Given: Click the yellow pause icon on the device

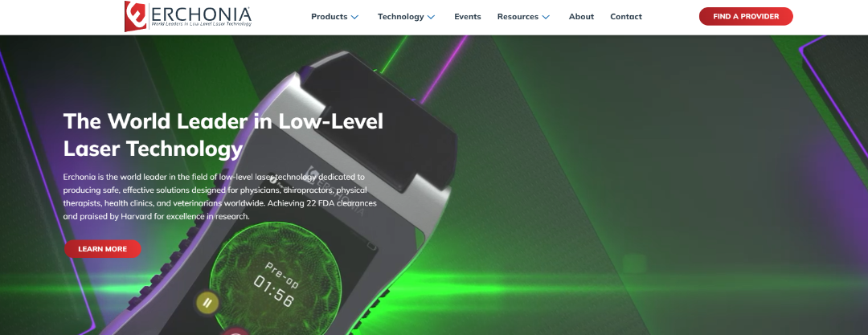Looking at the screenshot, I should [207, 302].
